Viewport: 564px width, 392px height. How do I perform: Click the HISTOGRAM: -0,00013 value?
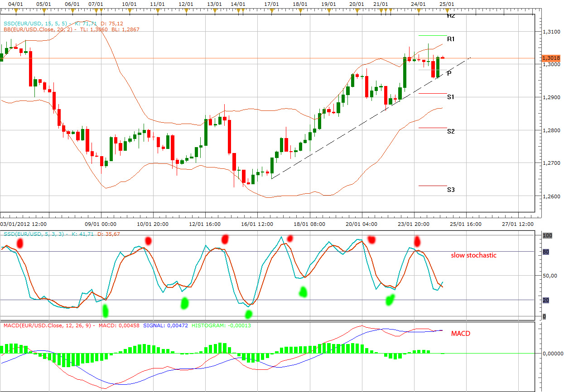[x=222, y=325]
